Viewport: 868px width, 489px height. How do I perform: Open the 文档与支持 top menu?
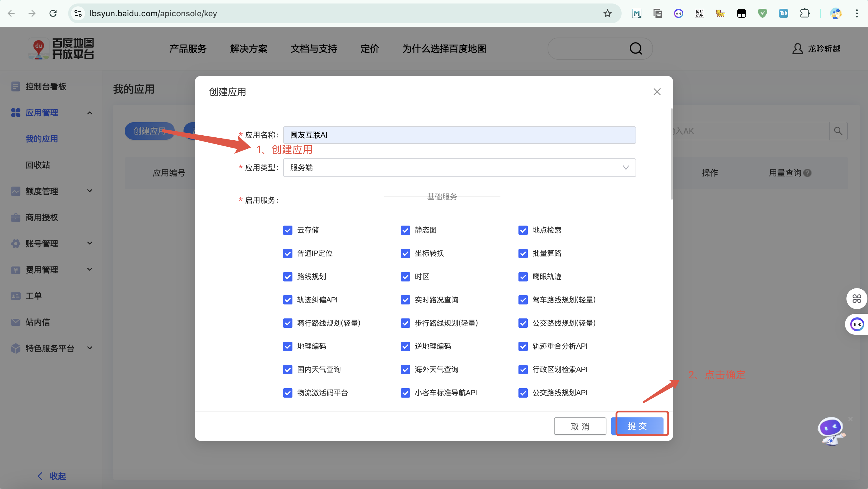(x=314, y=49)
